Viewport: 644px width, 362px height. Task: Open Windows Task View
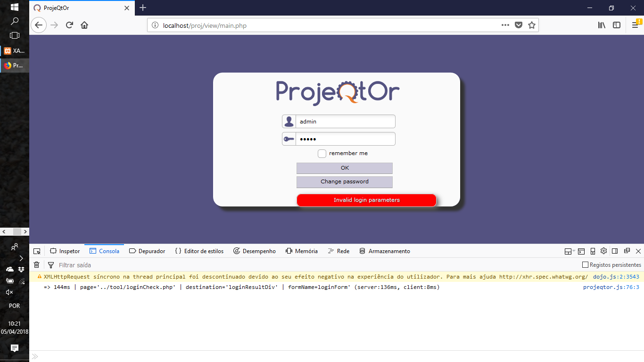coord(15,35)
